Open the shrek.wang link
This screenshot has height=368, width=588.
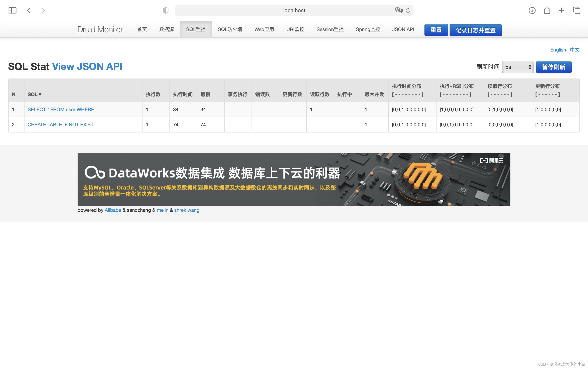click(187, 210)
